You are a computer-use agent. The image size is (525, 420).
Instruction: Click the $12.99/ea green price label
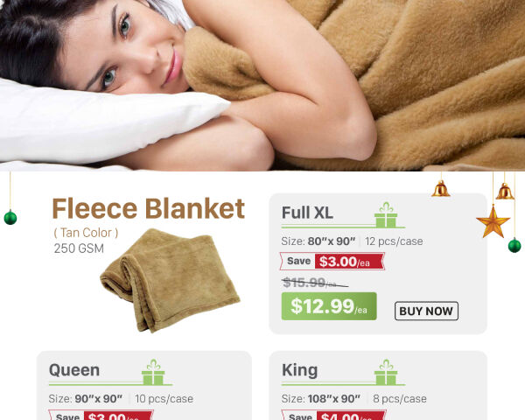[329, 306]
